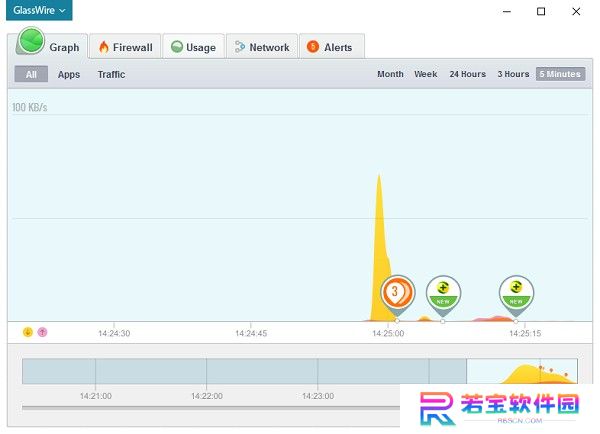This screenshot has height=434, width=600.
Task: Switch to the Network tab
Action: [262, 47]
